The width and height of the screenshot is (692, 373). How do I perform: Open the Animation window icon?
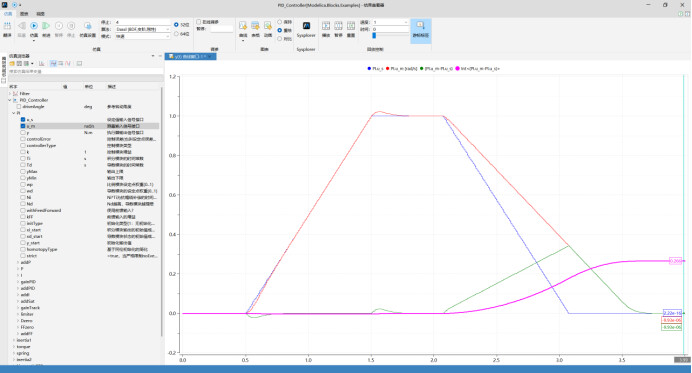coord(267,26)
